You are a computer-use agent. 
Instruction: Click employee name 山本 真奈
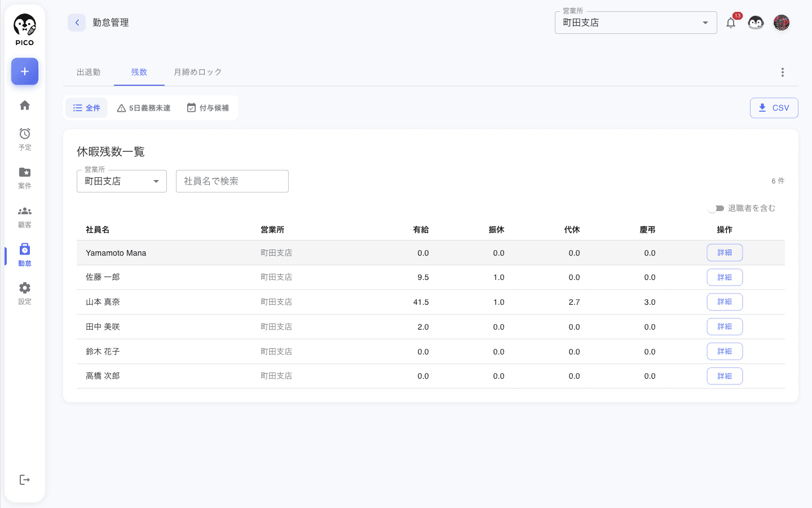tap(103, 302)
